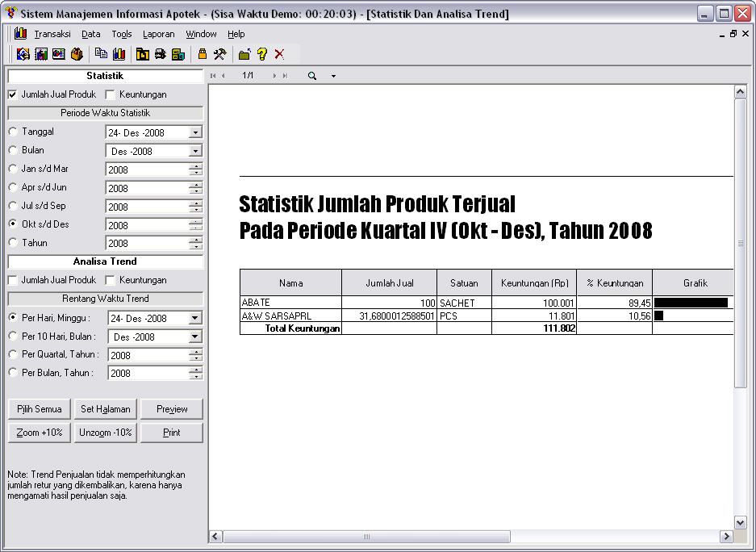
Task: Click the framed picture toolbar icon
Action: pyautogui.click(x=59, y=54)
